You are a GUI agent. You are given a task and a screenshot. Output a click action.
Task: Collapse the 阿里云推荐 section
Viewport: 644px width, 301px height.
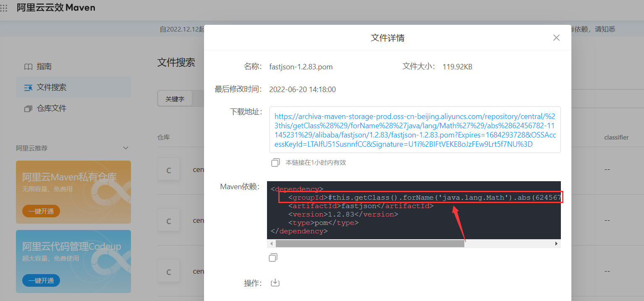[x=125, y=148]
